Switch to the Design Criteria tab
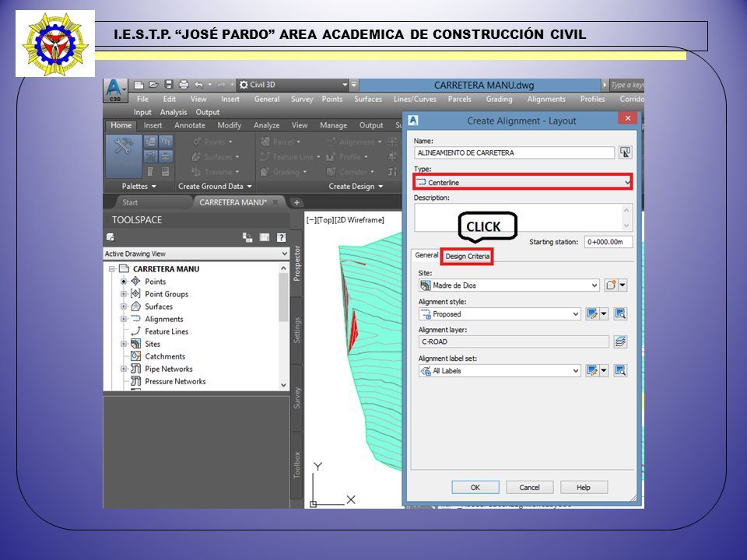Viewport: 747px width, 560px height. (467, 256)
